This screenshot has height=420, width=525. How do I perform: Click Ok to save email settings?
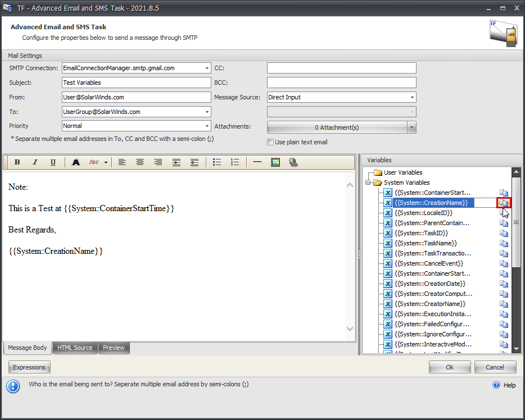click(449, 367)
